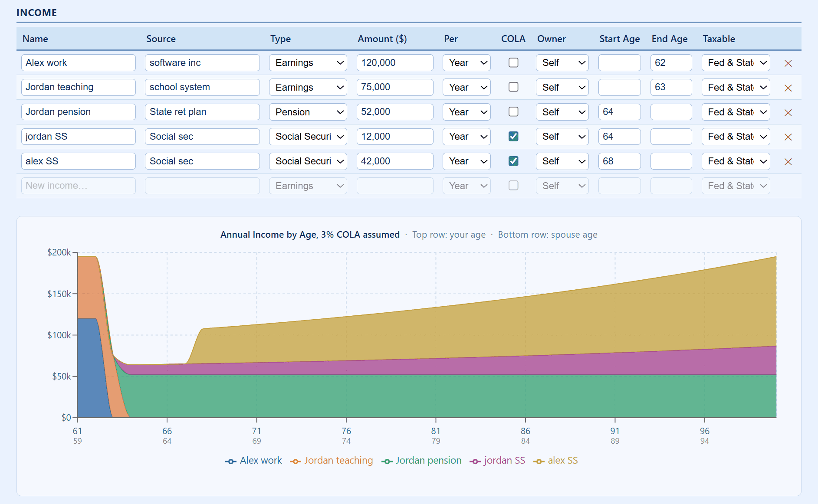Click the Start Age field on jordan SS row
Viewport: 818px width, 504px height.
(619, 136)
